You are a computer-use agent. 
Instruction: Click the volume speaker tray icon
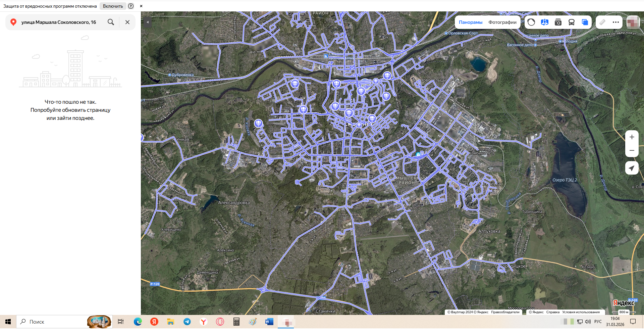pyautogui.click(x=588, y=322)
